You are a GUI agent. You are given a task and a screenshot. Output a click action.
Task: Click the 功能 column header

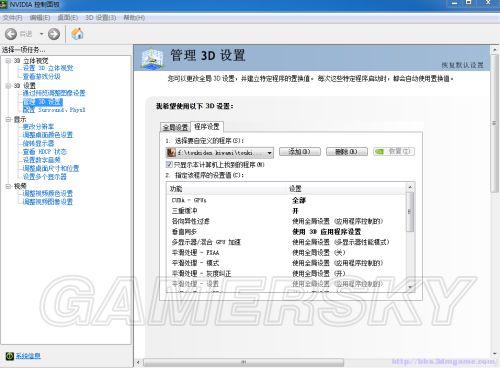coord(176,189)
